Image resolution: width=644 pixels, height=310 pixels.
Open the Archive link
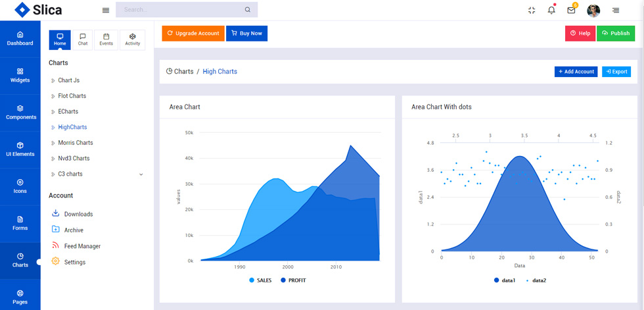tap(74, 230)
